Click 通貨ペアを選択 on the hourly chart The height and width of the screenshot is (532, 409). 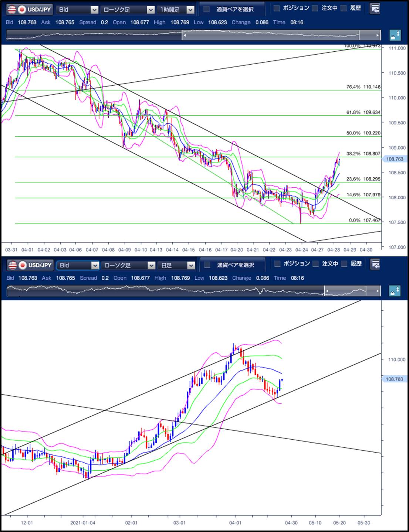tap(231, 9)
